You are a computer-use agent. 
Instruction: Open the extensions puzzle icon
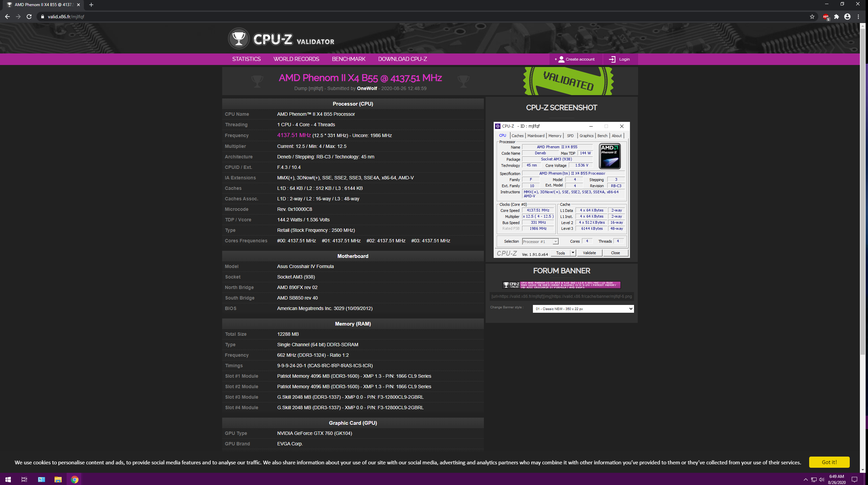tap(836, 17)
